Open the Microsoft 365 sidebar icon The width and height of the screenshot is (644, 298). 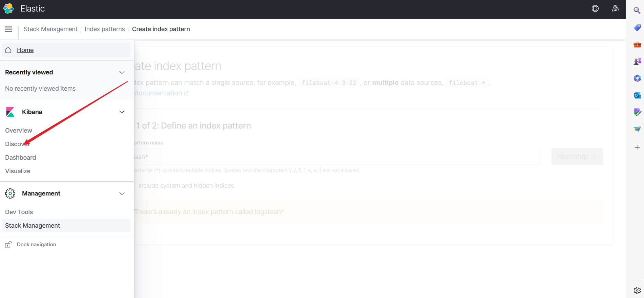637,78
